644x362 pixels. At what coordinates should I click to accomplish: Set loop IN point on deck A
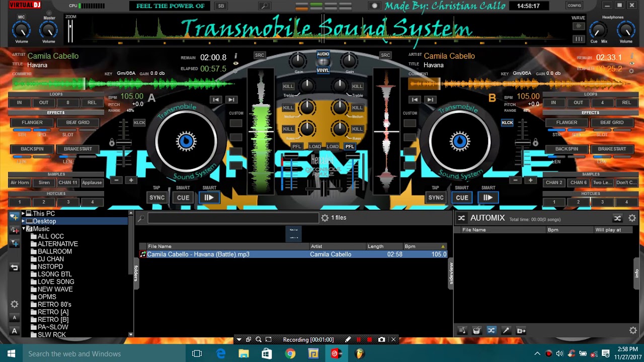(x=20, y=103)
